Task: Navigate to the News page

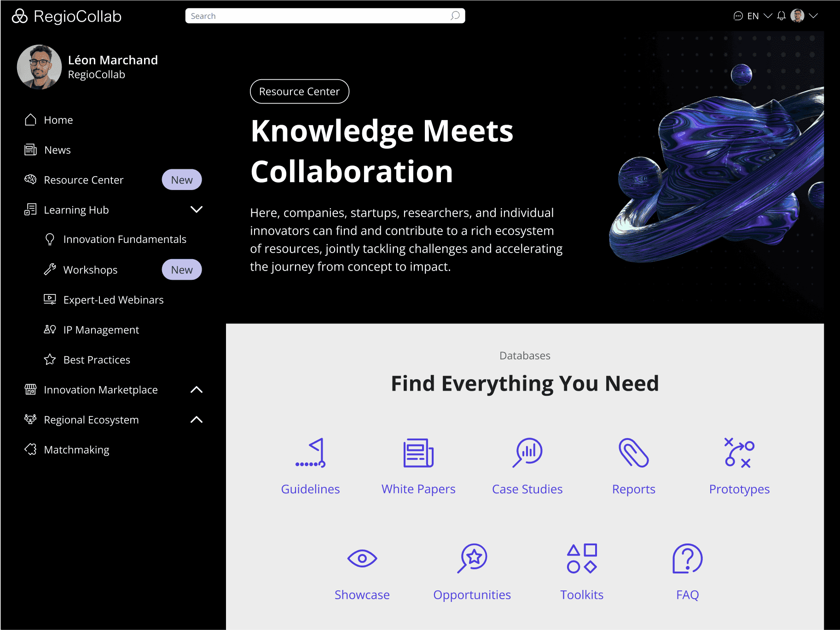Action: (x=58, y=150)
